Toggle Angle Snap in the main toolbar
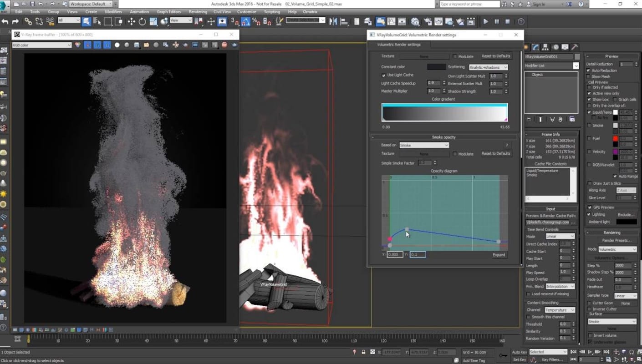This screenshot has height=364, width=642. pyautogui.click(x=245, y=21)
